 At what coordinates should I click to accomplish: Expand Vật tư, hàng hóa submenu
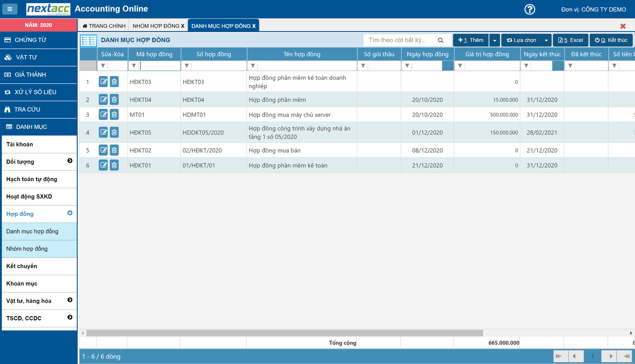click(x=70, y=300)
